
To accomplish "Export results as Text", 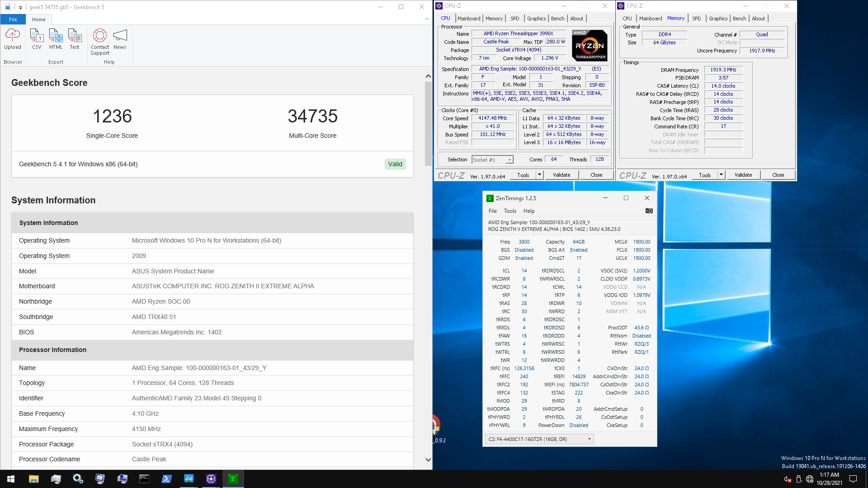I will coord(75,39).
